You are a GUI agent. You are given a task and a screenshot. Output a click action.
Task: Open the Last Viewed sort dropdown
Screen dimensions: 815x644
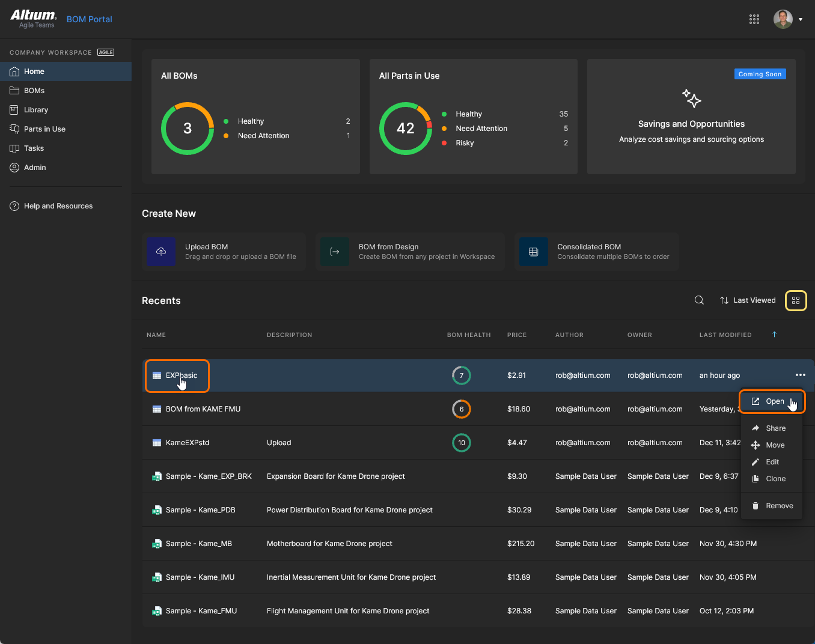coord(748,300)
